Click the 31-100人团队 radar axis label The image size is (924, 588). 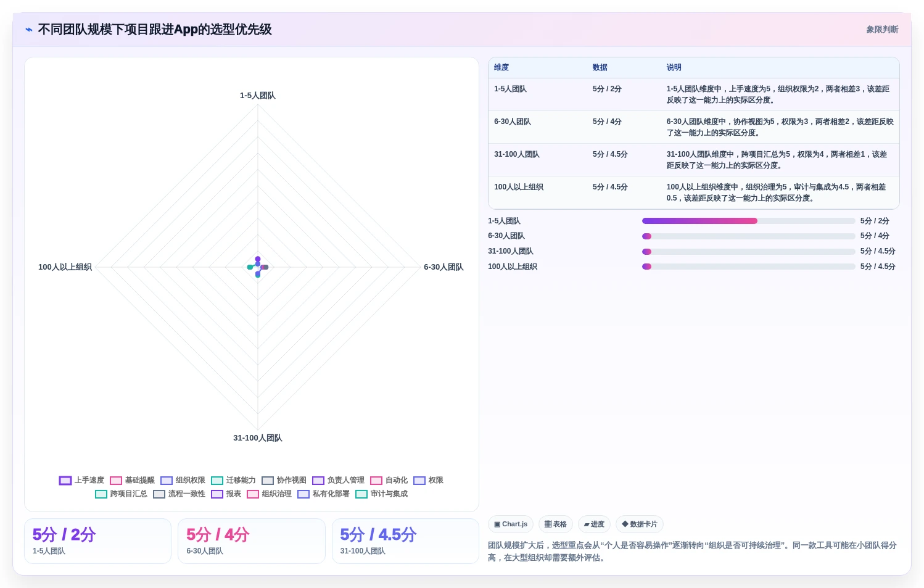pos(258,438)
